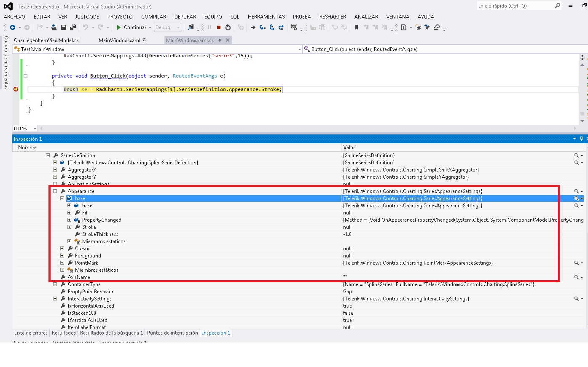The height and width of the screenshot is (367, 588).
Task: Open the Debug configuration dropdown
Action: click(x=178, y=27)
